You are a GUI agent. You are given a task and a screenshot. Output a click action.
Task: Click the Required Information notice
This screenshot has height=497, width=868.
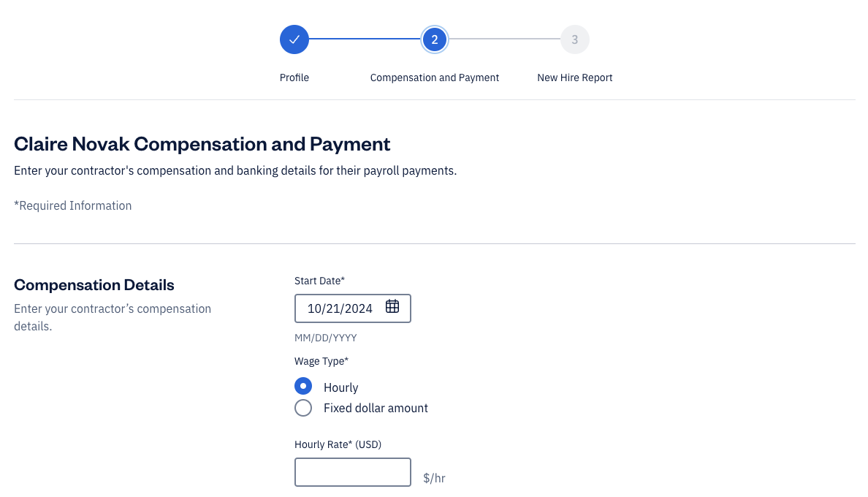click(x=72, y=205)
